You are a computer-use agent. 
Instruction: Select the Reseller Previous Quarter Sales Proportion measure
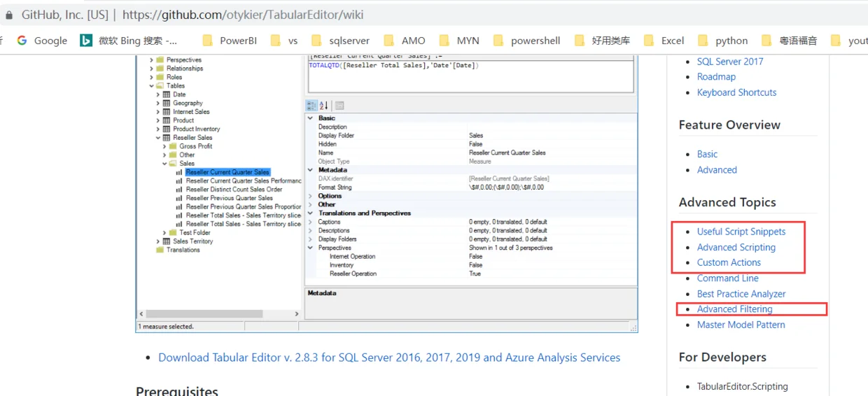[x=244, y=206]
